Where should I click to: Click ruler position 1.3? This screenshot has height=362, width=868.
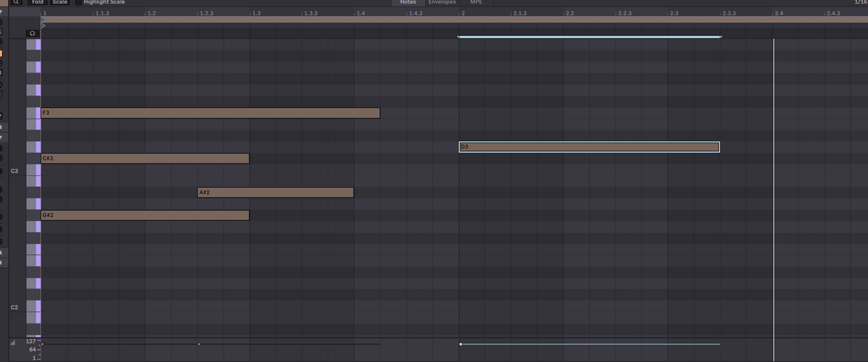pyautogui.click(x=256, y=13)
